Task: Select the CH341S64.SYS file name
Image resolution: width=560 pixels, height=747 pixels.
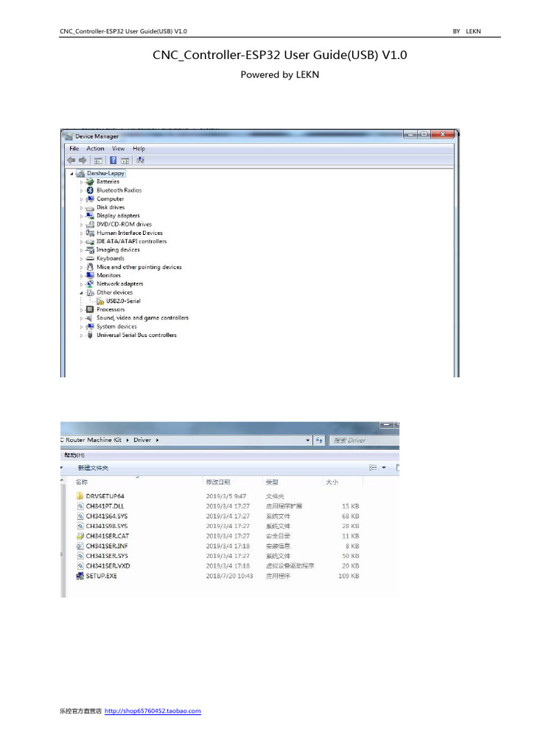Action: click(106, 516)
